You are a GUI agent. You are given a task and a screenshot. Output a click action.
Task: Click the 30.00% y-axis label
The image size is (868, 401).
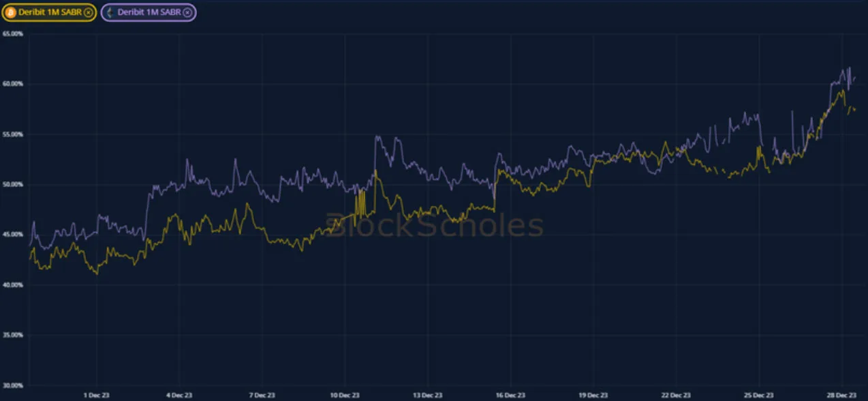click(14, 386)
